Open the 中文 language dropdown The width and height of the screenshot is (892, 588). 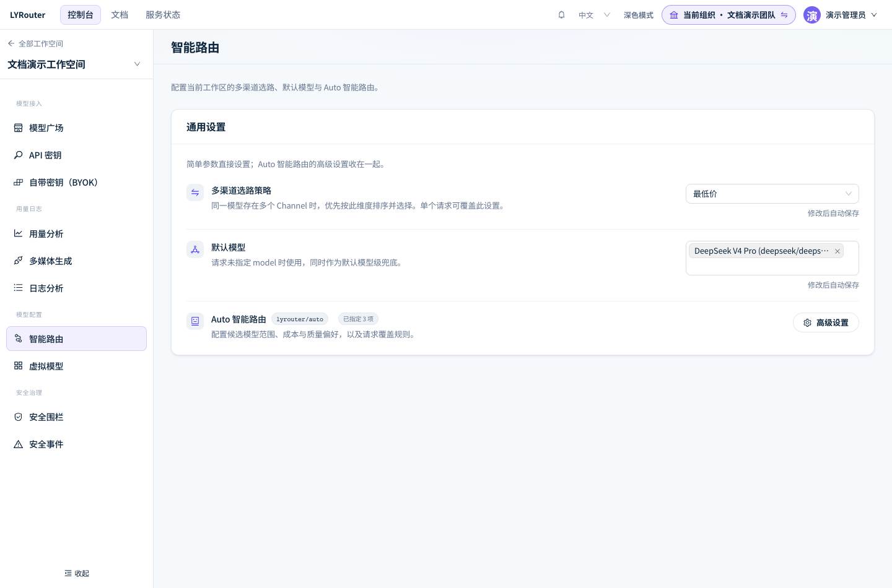(594, 15)
